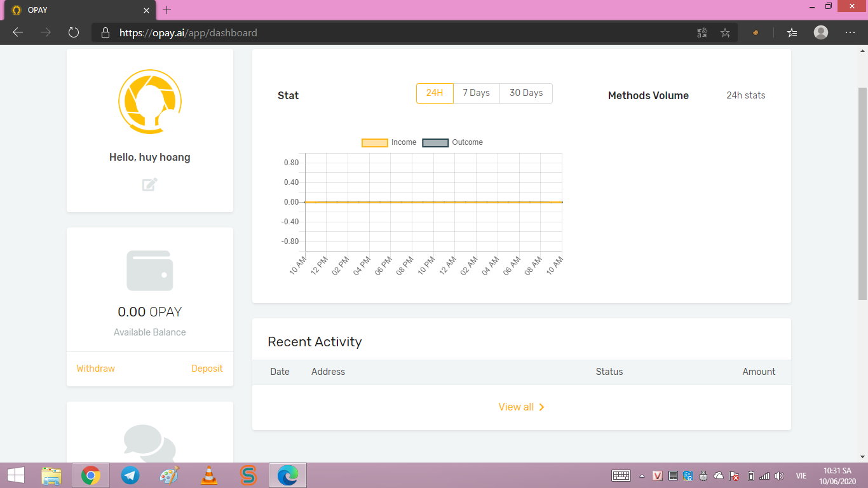Reload the page with the refresh button
This screenshot has height=488, width=868.
pyautogui.click(x=74, y=32)
